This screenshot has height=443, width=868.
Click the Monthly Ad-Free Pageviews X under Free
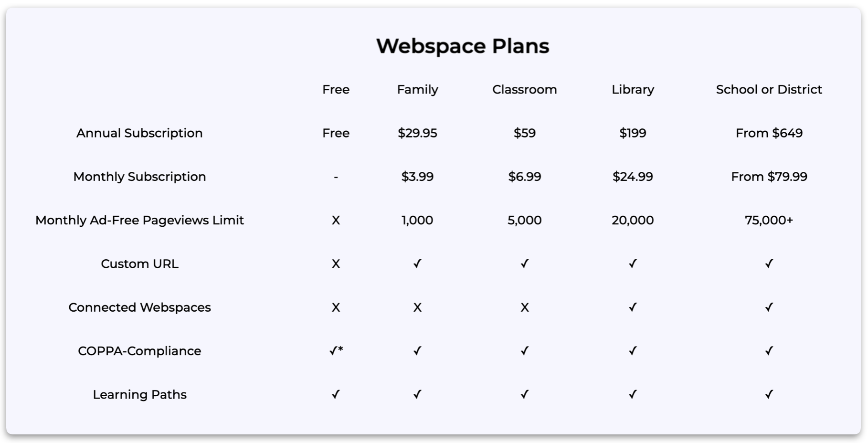[336, 220]
